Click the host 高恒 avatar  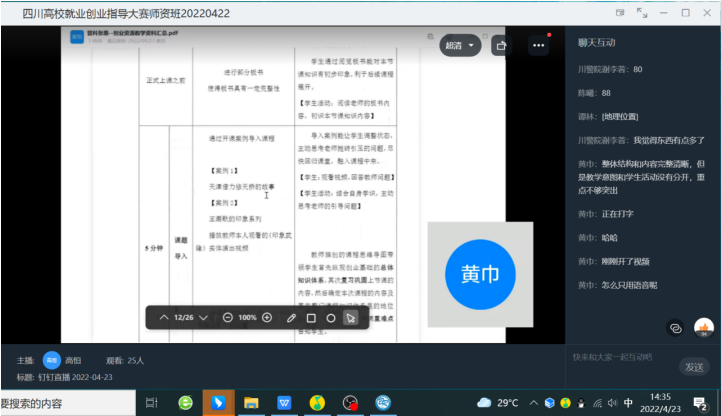[x=51, y=359]
